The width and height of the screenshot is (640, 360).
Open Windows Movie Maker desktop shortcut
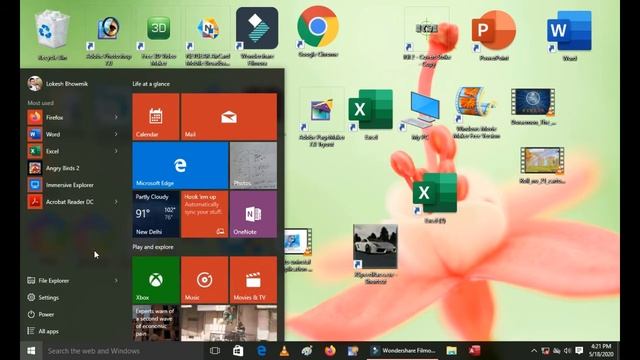[476, 112]
